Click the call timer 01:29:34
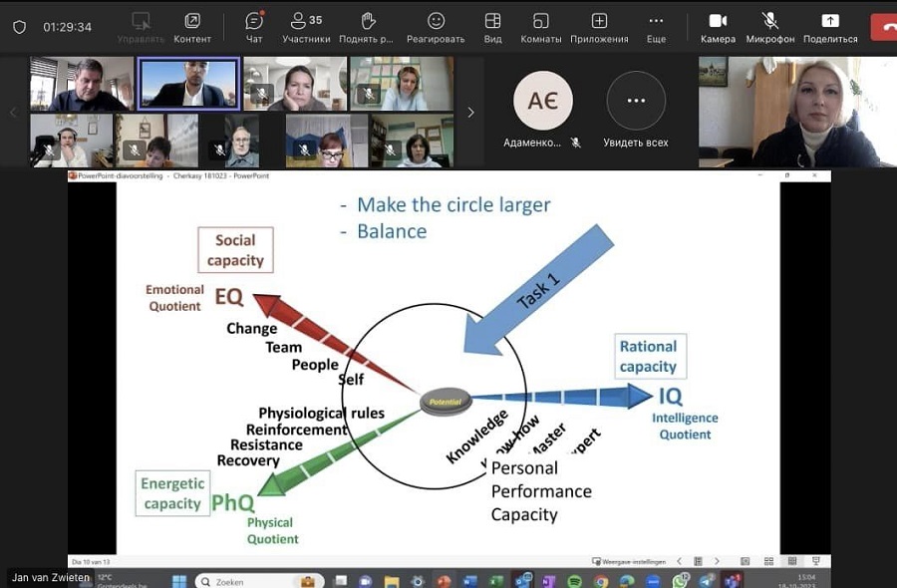897x588 pixels. (68, 27)
